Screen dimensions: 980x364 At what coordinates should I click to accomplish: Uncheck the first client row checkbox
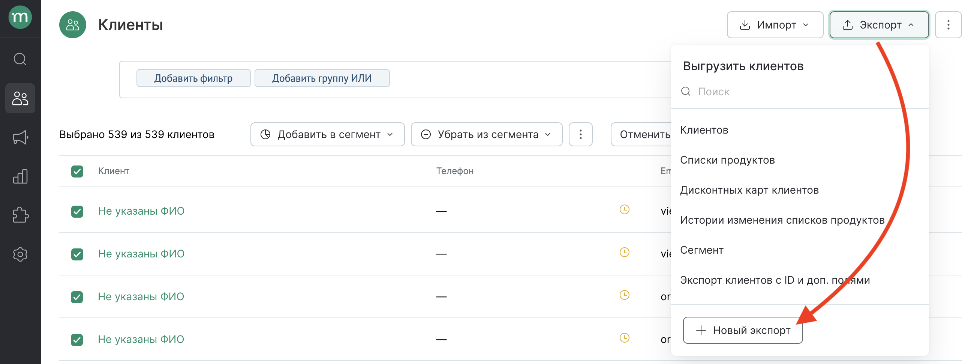click(x=77, y=211)
